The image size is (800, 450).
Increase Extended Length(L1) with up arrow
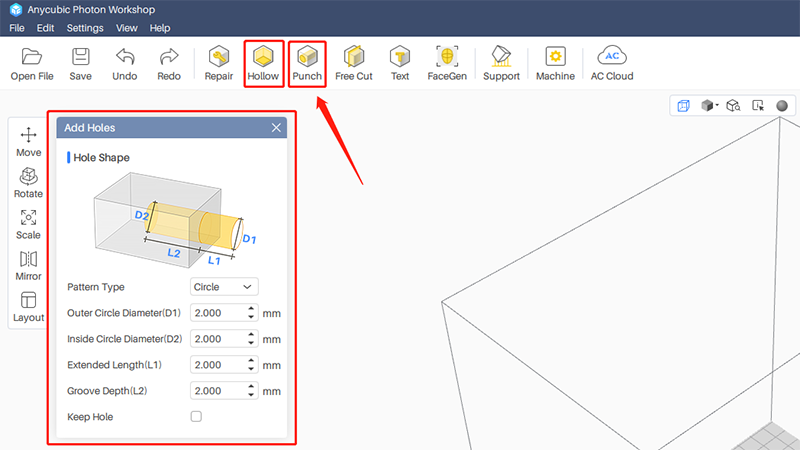click(251, 361)
